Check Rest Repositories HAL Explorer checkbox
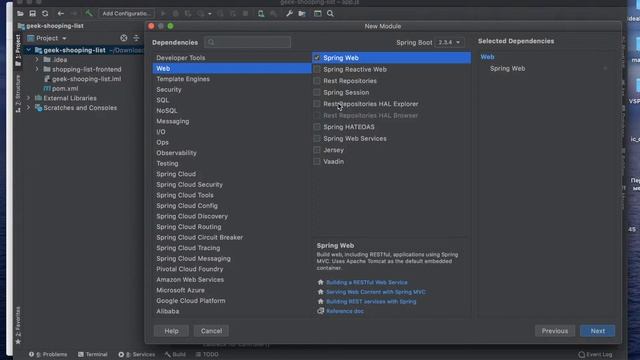 click(317, 104)
